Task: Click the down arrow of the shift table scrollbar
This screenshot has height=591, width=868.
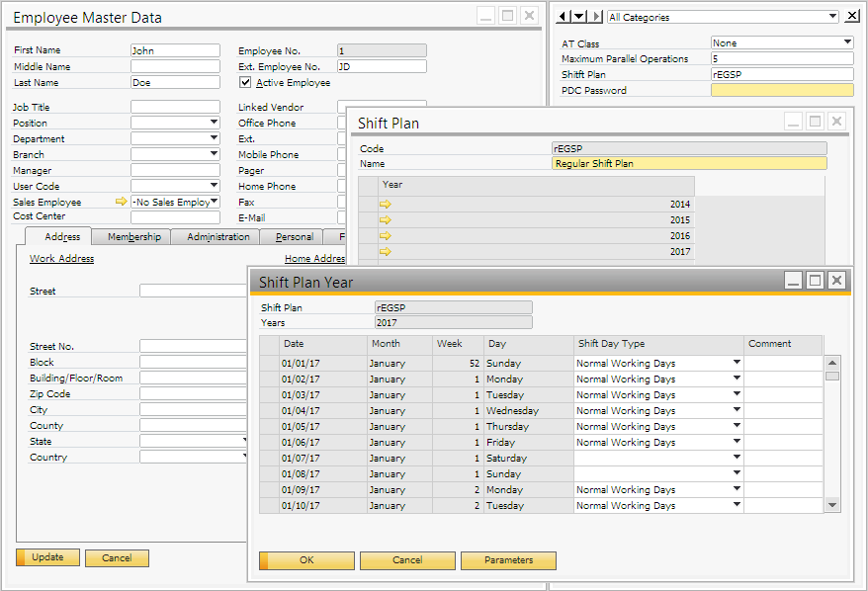Action: click(x=832, y=505)
